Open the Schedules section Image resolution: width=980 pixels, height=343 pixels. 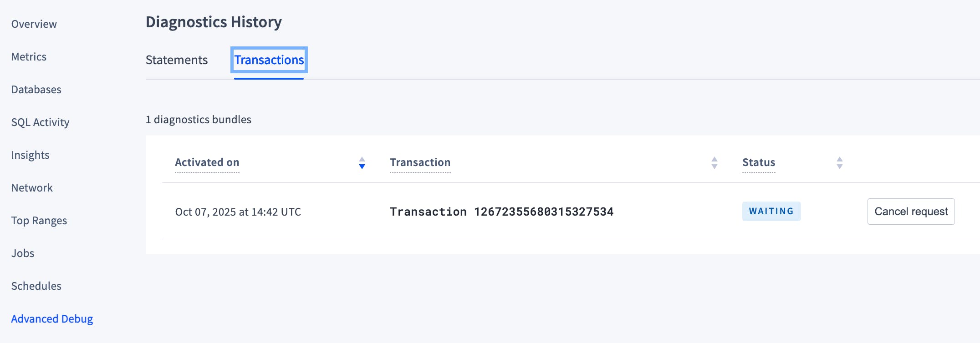click(37, 286)
